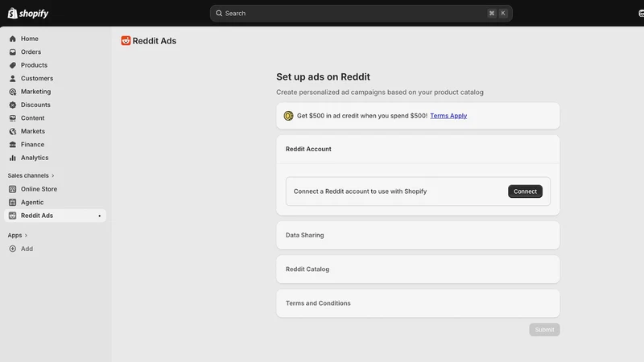Click inside the Search field
This screenshot has height=362, width=644.
coord(361,13)
